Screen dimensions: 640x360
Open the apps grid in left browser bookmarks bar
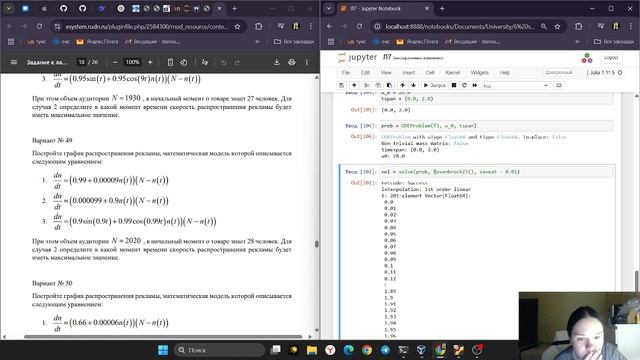click(x=11, y=42)
